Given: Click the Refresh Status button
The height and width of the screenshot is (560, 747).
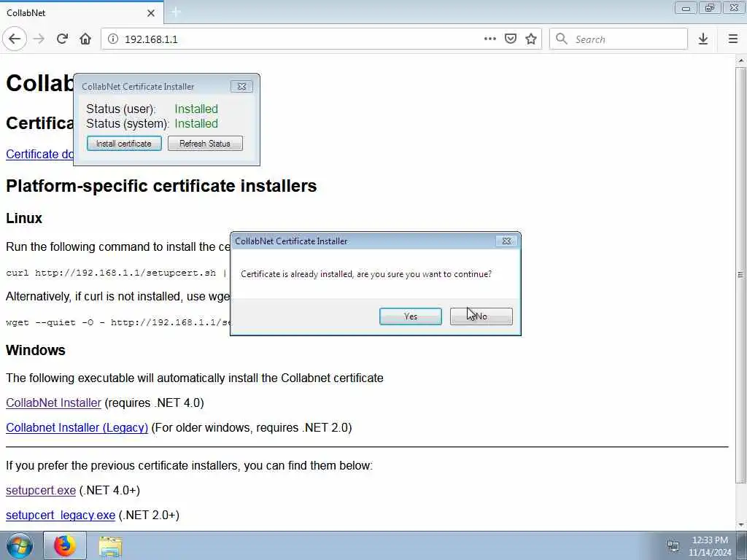Looking at the screenshot, I should coord(205,144).
